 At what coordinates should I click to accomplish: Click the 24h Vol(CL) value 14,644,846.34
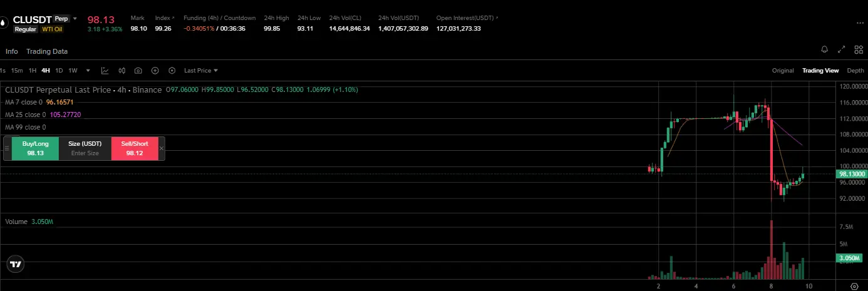point(349,29)
